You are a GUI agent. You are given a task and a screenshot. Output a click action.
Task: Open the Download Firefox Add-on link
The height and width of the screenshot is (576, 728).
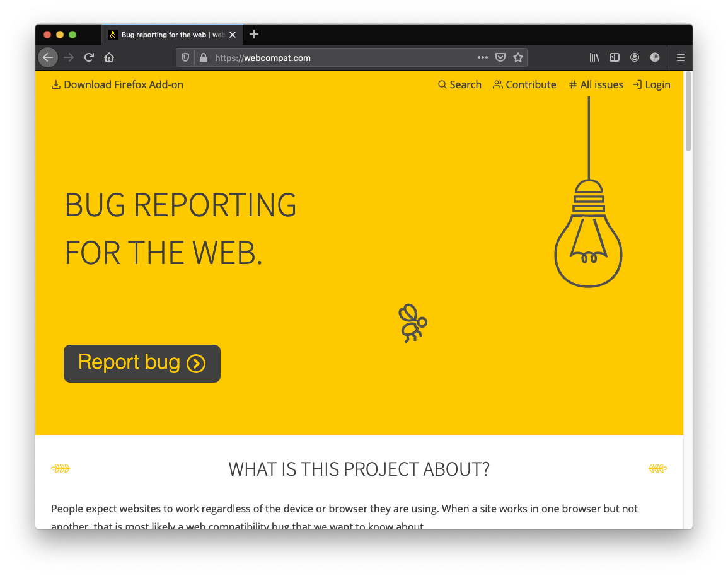[x=117, y=84]
